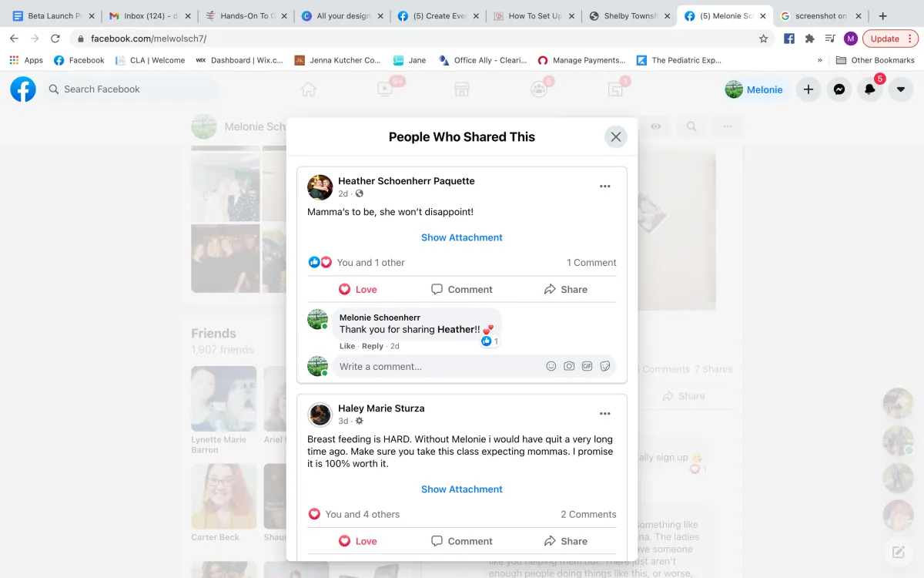This screenshot has height=578, width=924.
Task: Show attachment on Haley Marie Sturza's post
Action: (x=462, y=489)
